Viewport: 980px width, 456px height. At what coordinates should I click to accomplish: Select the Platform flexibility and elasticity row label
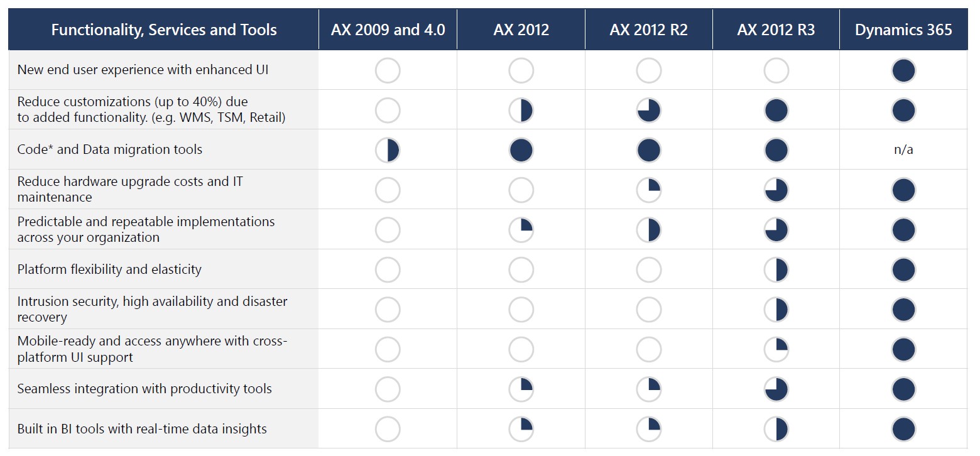(109, 269)
